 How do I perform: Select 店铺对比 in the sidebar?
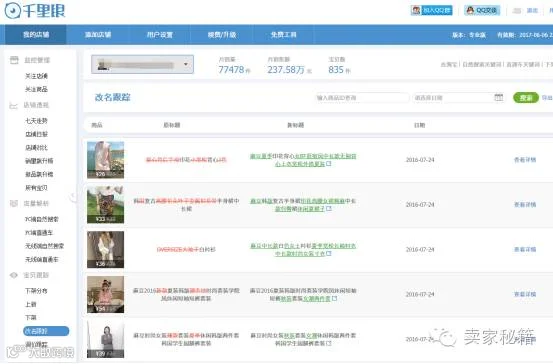pyautogui.click(x=36, y=147)
